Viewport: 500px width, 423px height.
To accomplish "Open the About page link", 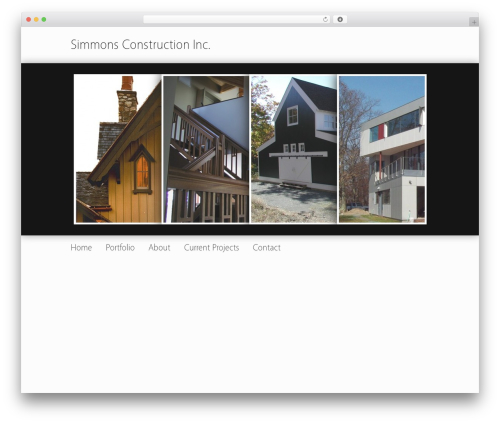I will click(x=159, y=248).
